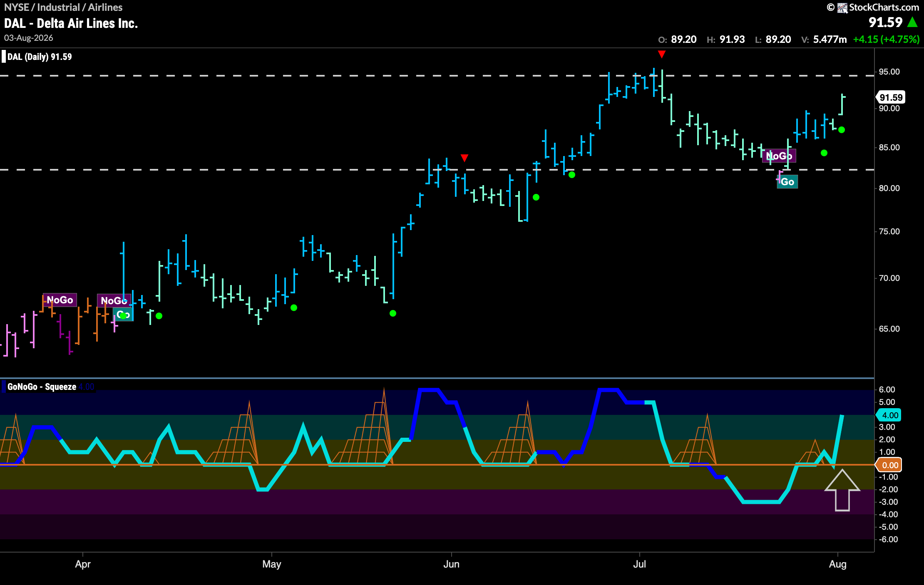The width and height of the screenshot is (924, 585).
Task: Click the Apr label on the time axis
Action: click(83, 564)
